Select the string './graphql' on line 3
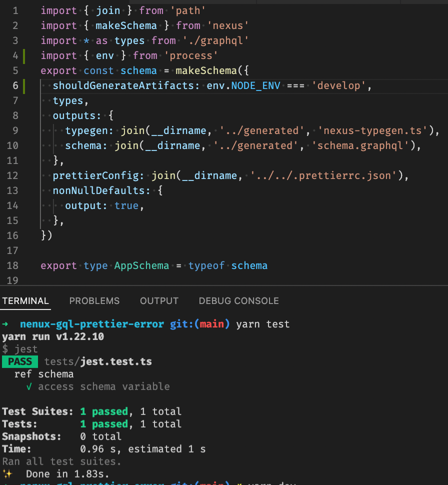 [x=216, y=40]
